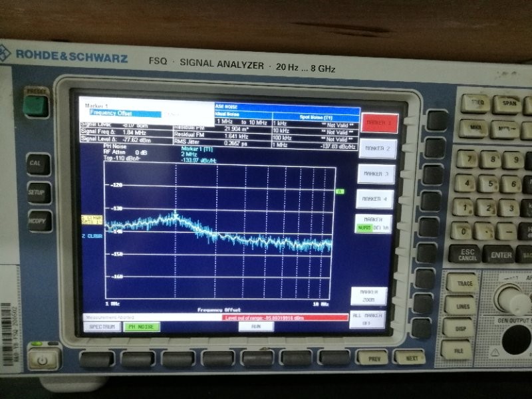This screenshot has width=532, height=399.
Task: Tap the decimal point key
Action: point(484,232)
